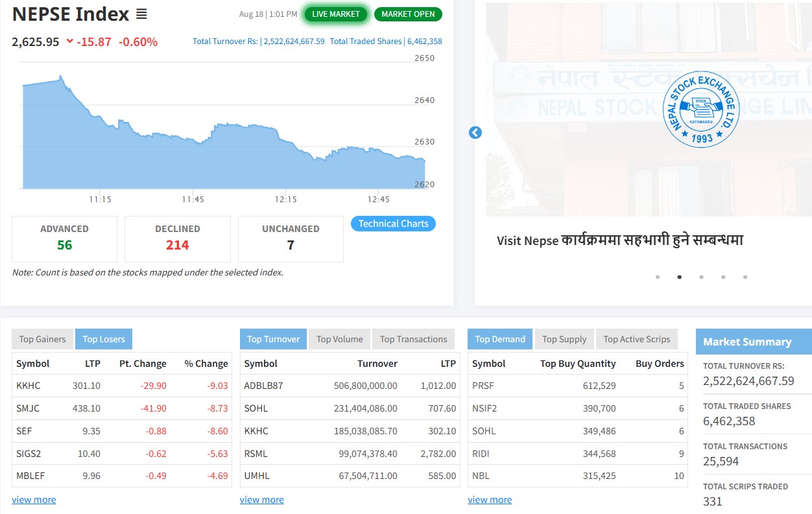Switch to Top Active Scrips tab
The height and width of the screenshot is (514, 812).
click(637, 339)
